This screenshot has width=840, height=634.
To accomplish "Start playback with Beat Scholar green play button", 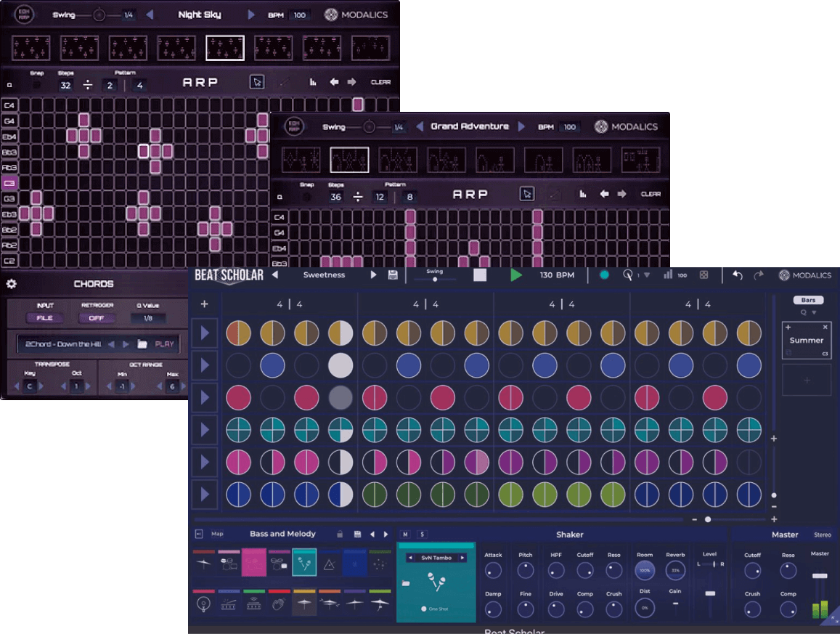I will pyautogui.click(x=516, y=275).
